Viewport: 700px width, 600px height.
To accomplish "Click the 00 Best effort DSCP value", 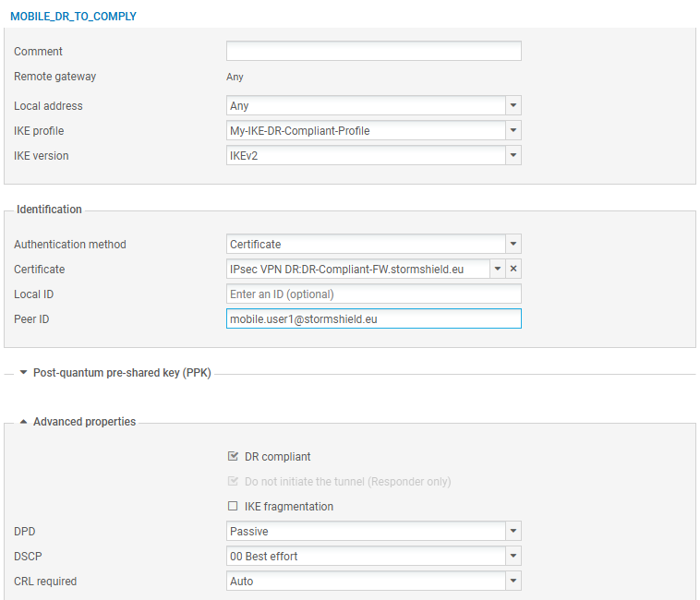I will click(366, 557).
